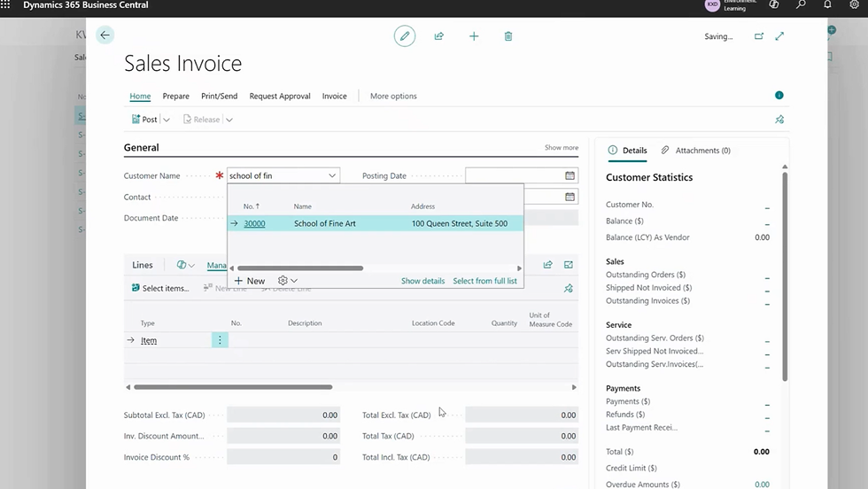Expand the Release dropdown arrow
Screen dimensions: 868x489
point(229,120)
